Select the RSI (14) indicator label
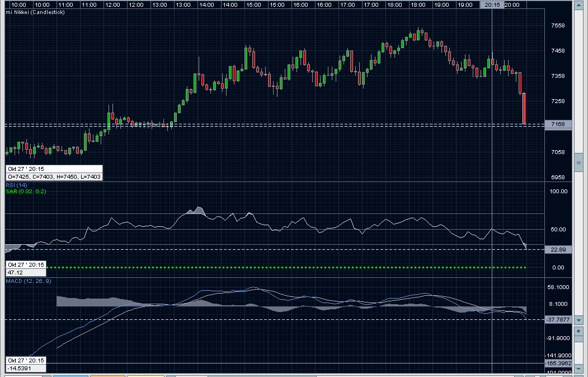The height and width of the screenshot is (377, 588). 16,185
